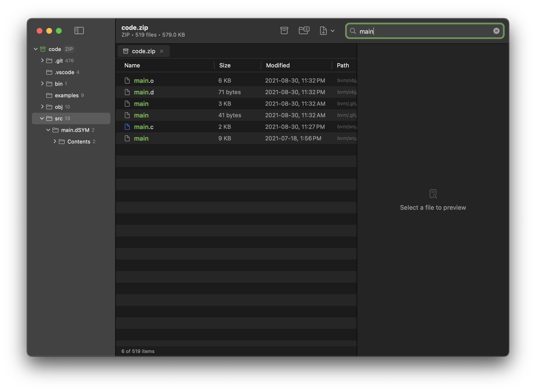Select the .vscode folder in sidebar
The image size is (536, 392).
tap(71, 72)
